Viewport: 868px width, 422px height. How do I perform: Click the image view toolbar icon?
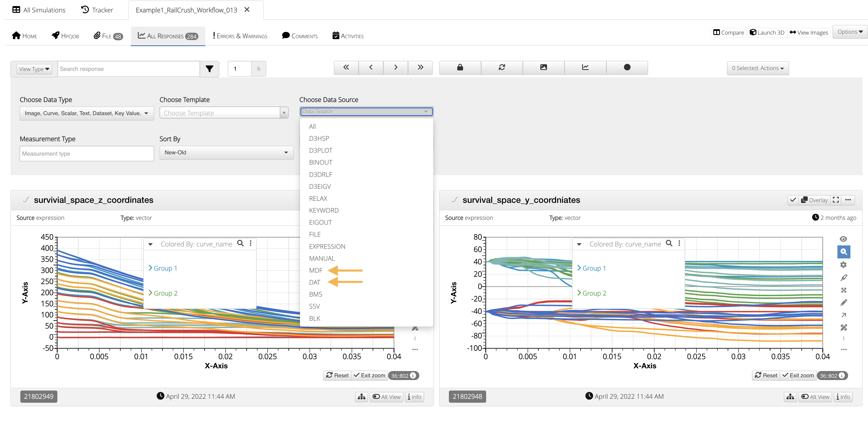pos(543,68)
